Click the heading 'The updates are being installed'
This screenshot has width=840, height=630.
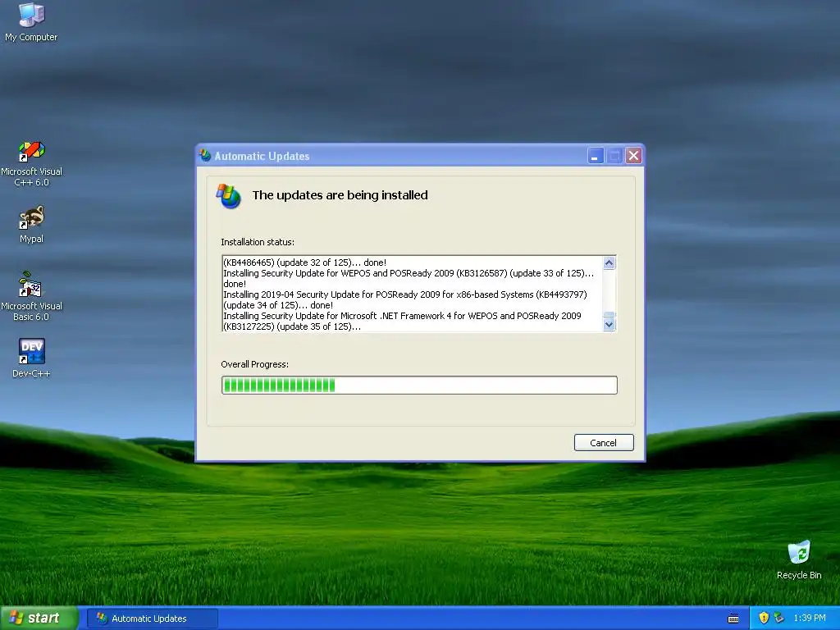point(340,195)
